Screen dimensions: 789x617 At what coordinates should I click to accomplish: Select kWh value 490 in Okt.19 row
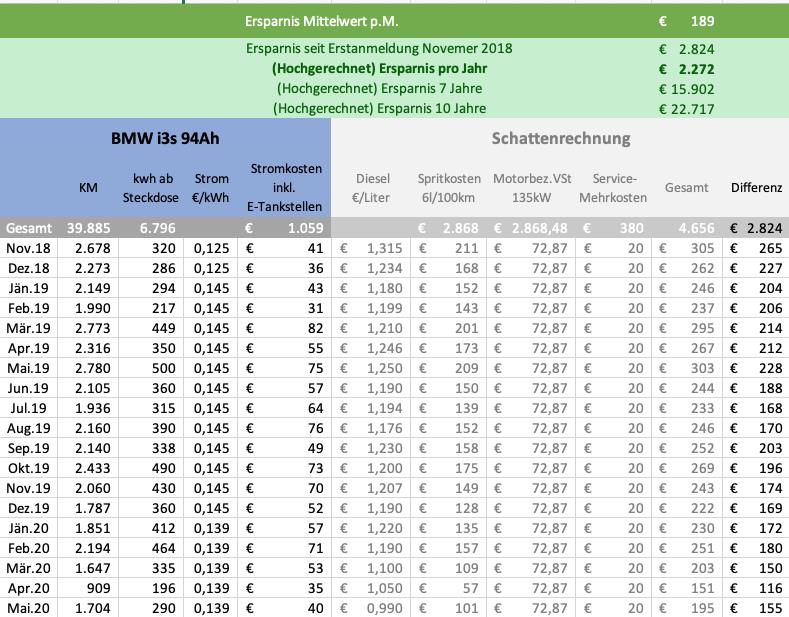[x=164, y=468]
